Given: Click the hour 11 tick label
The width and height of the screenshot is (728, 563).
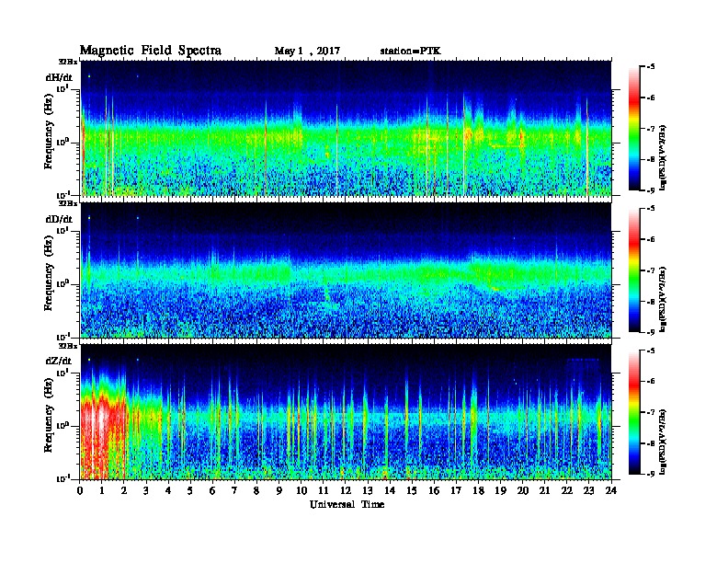Looking at the screenshot, I should pos(324,490).
